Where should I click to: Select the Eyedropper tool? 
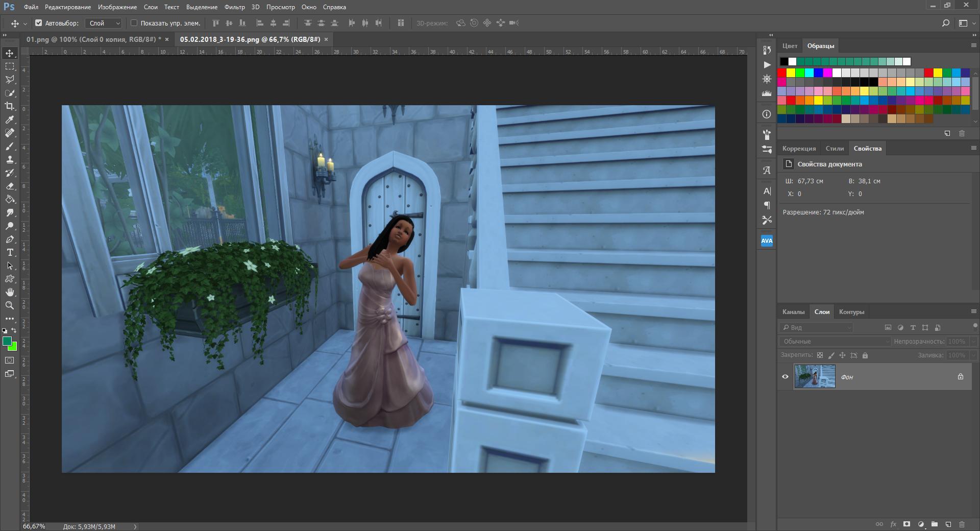coord(10,119)
